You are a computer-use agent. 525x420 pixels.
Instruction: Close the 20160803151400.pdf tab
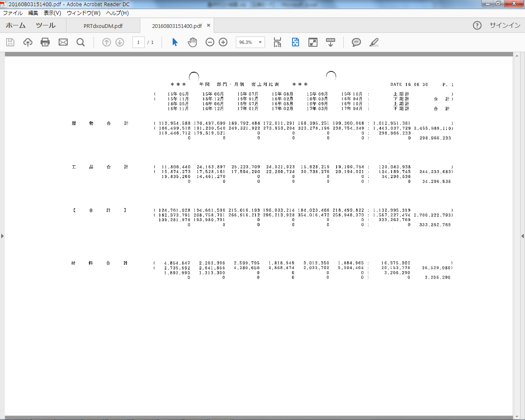click(208, 25)
